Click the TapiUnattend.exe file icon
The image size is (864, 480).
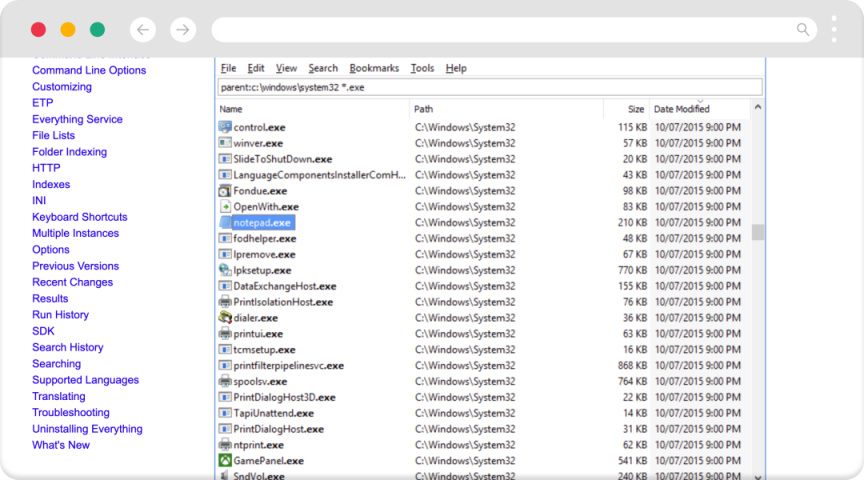225,413
